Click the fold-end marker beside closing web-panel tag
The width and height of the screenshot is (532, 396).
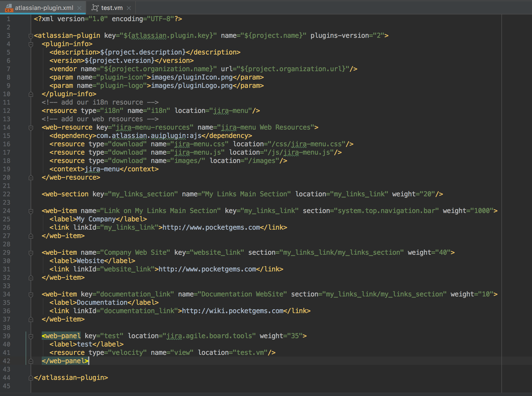tap(31, 361)
